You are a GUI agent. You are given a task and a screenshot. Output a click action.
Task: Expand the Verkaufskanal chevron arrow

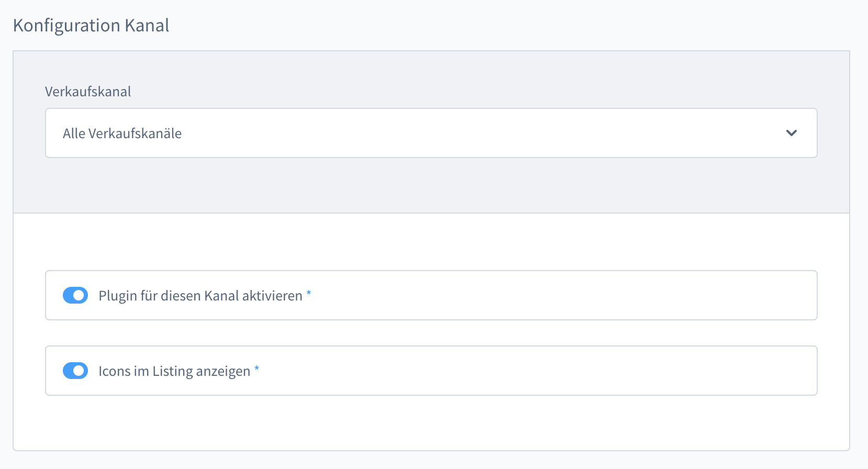pos(791,133)
